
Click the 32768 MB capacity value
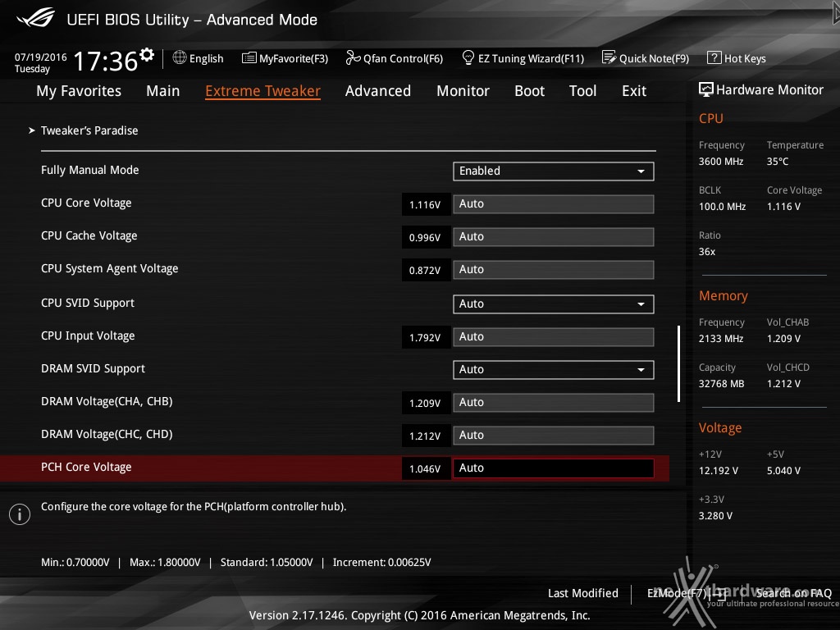[x=722, y=384]
